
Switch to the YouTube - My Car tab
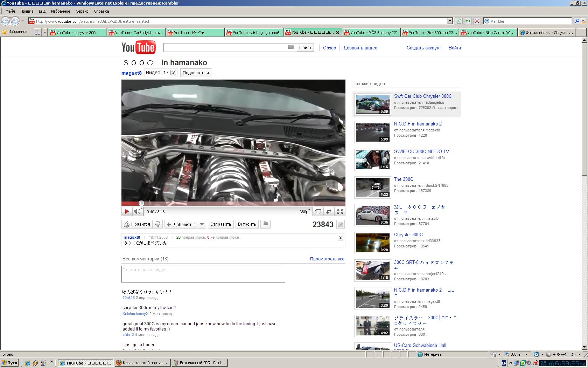click(195, 33)
